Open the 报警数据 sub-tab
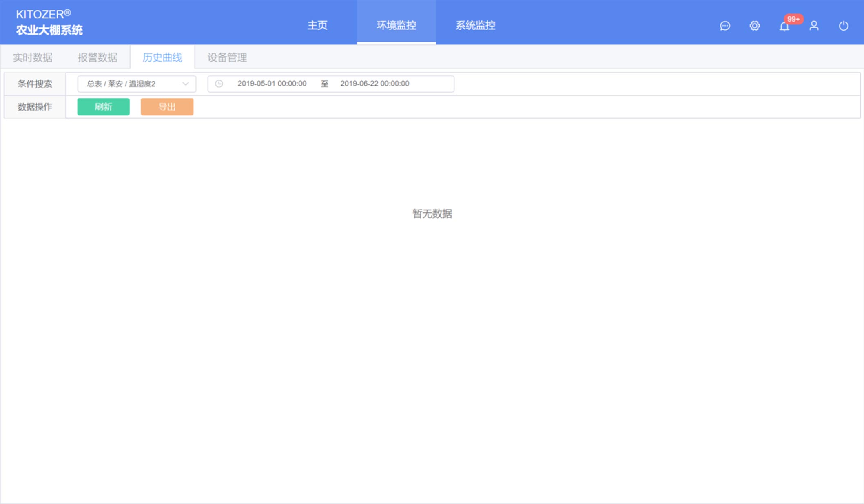The image size is (864, 504). tap(97, 57)
